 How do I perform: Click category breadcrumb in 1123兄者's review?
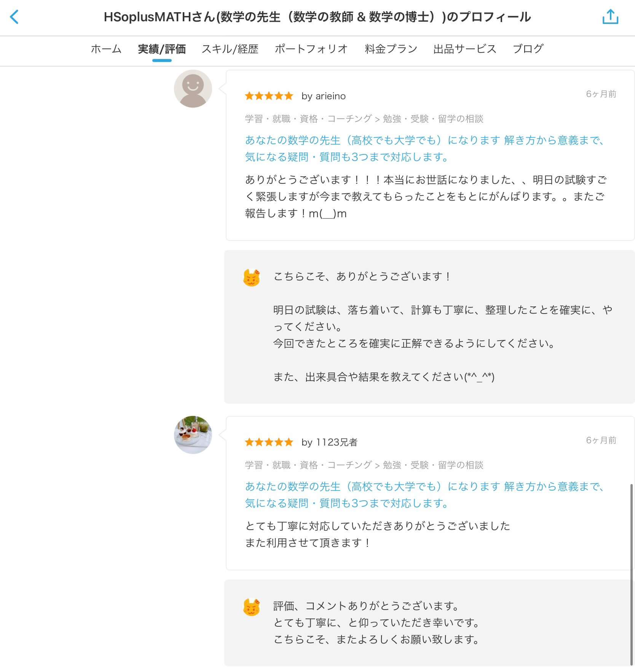coord(364,465)
